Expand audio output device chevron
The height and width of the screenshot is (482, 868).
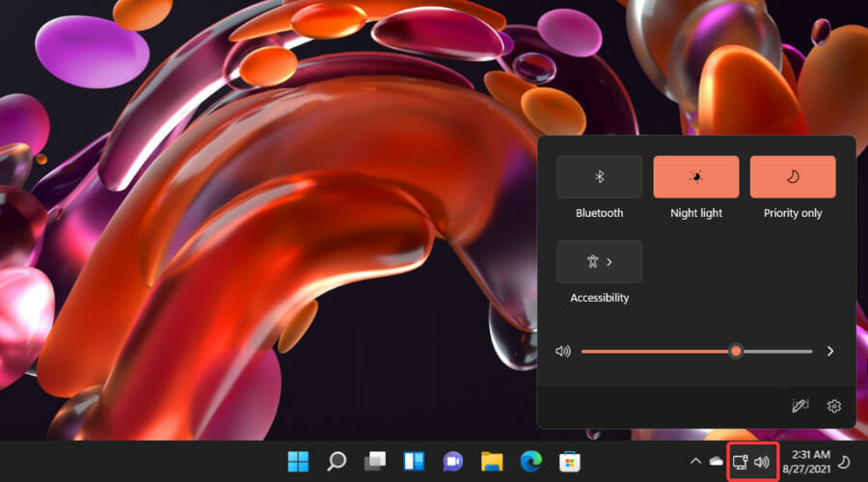(x=829, y=352)
